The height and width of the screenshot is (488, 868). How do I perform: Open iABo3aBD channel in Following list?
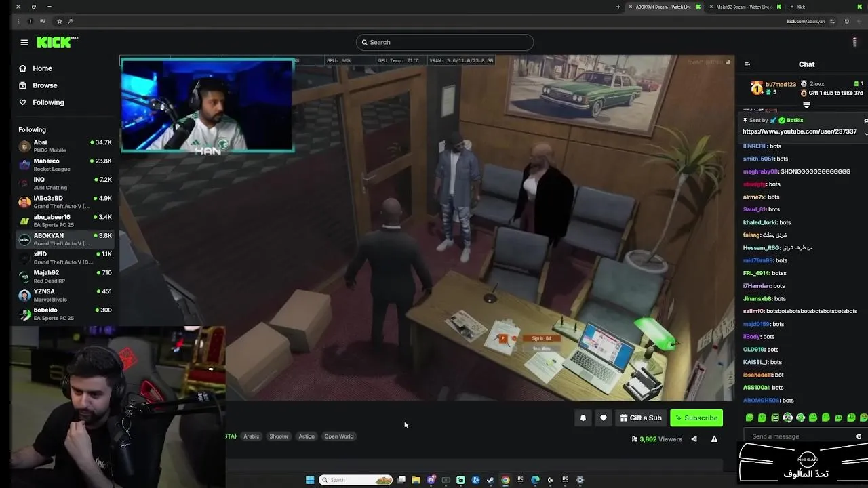click(65, 202)
